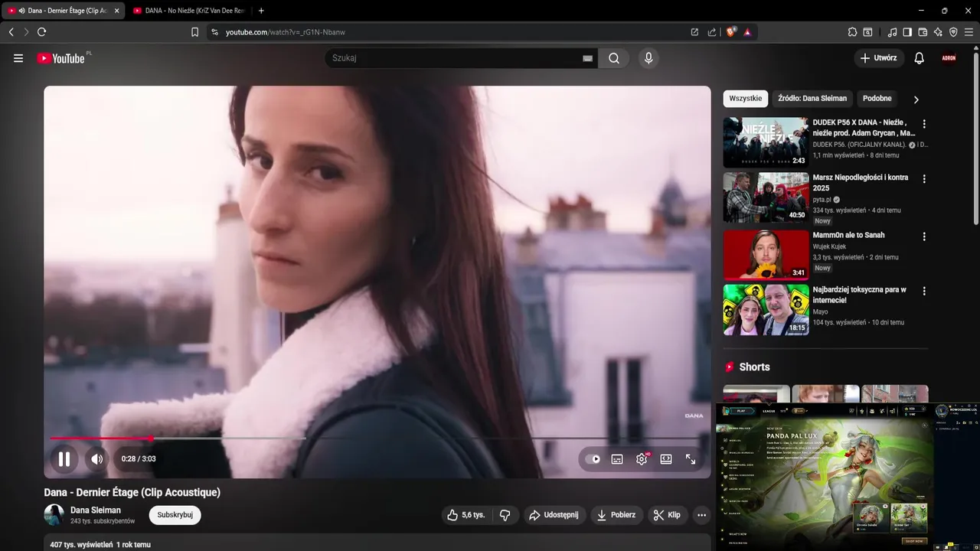Toggle the autoplay switch in the player

pyautogui.click(x=593, y=459)
